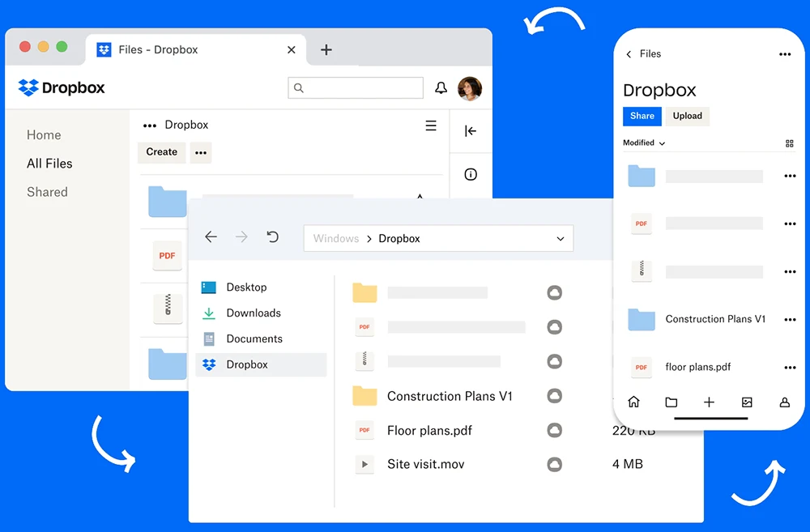Close the Files - Dropbox browser tab

[x=292, y=49]
